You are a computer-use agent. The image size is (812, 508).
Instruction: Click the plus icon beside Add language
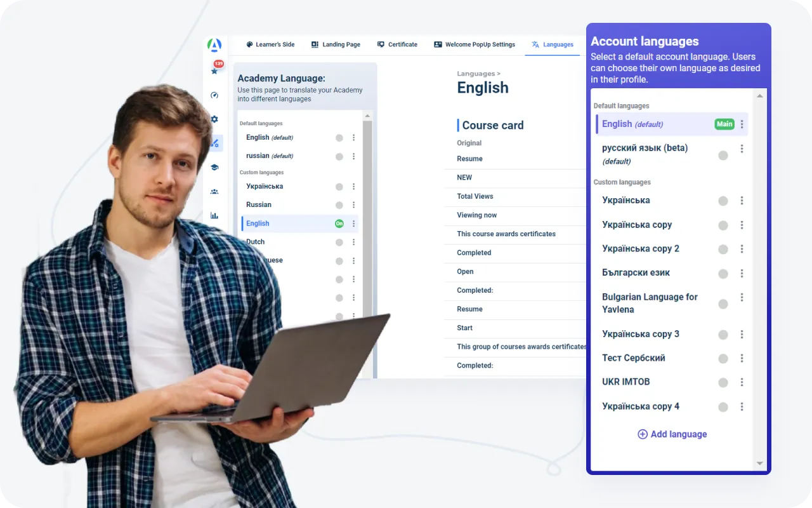[x=642, y=434]
